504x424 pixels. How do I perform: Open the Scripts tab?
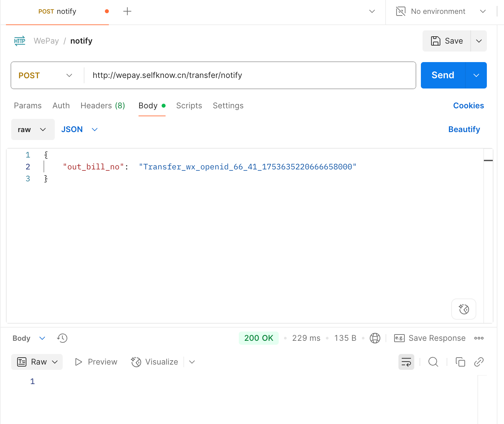tap(189, 106)
